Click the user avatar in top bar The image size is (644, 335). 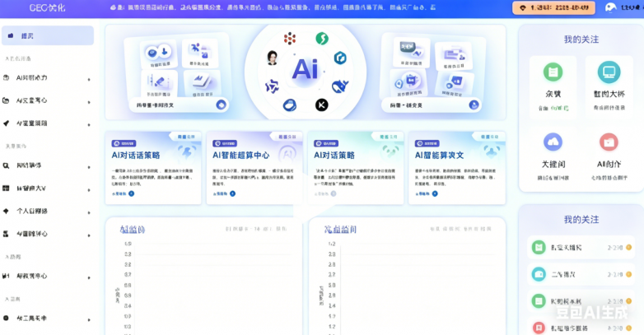click(610, 7)
